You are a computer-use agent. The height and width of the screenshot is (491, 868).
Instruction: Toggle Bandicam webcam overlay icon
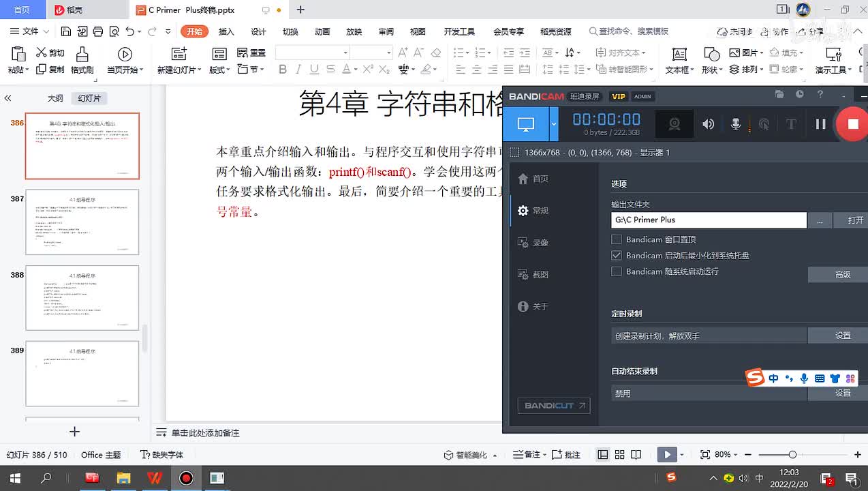tap(674, 124)
